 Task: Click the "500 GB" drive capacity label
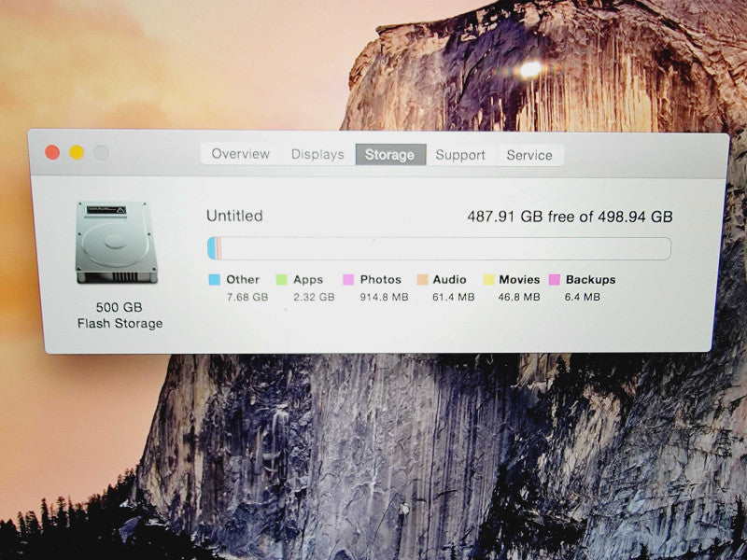120,307
